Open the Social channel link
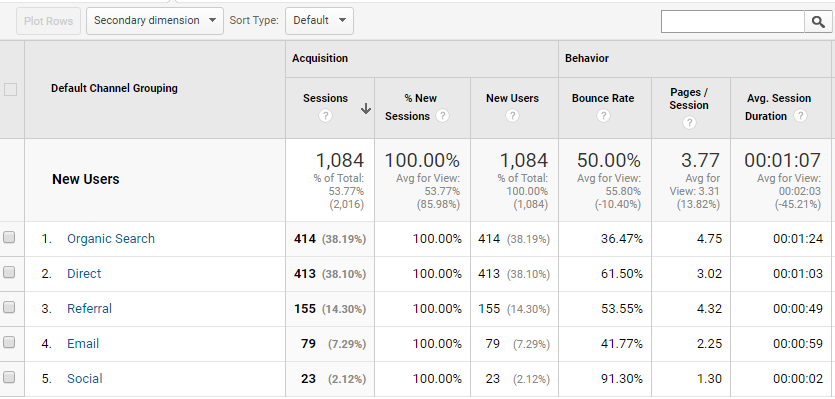This screenshot has width=835, height=399. 85,379
